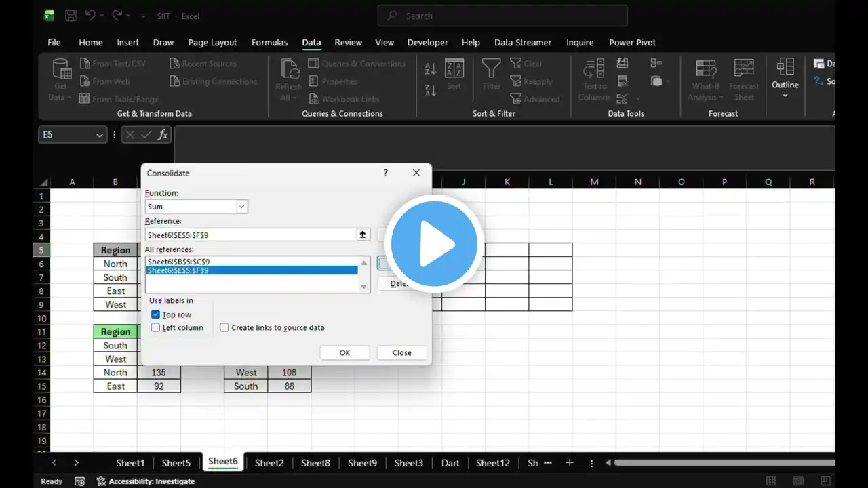Click the Consolidate dialog help question mark
868x488 pixels.
(x=386, y=173)
